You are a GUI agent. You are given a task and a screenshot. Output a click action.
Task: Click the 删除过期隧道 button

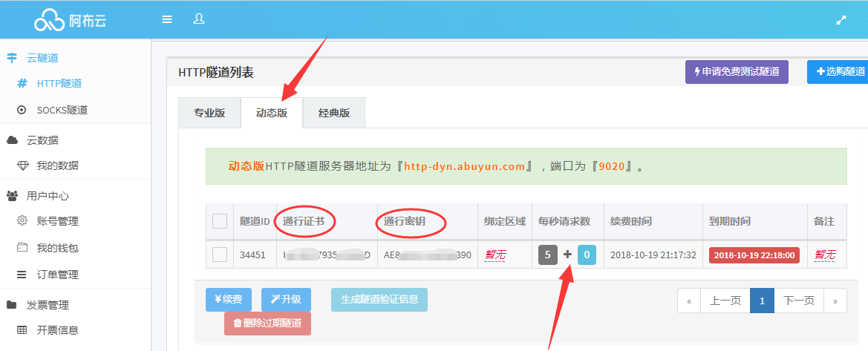click(x=267, y=324)
